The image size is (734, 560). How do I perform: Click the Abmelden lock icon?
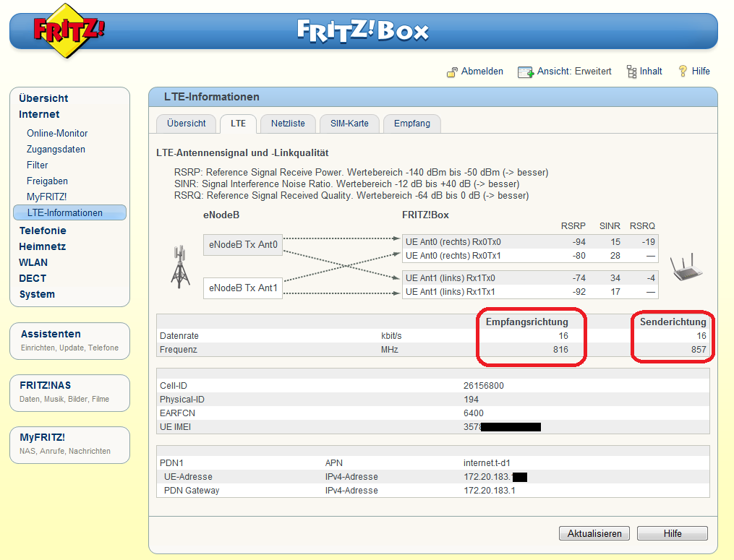click(451, 72)
